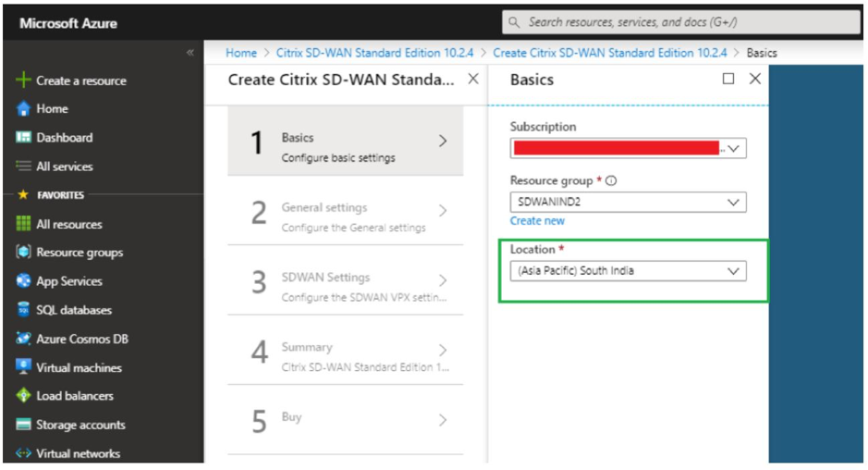This screenshot has width=868, height=470.
Task: Collapse the left sidebar with double chevron
Action: click(x=189, y=53)
